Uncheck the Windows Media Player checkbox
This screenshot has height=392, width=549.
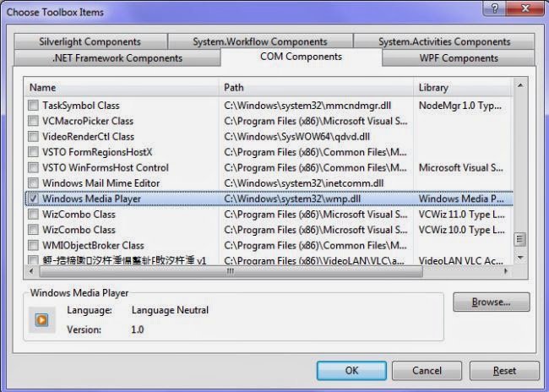[x=33, y=199]
